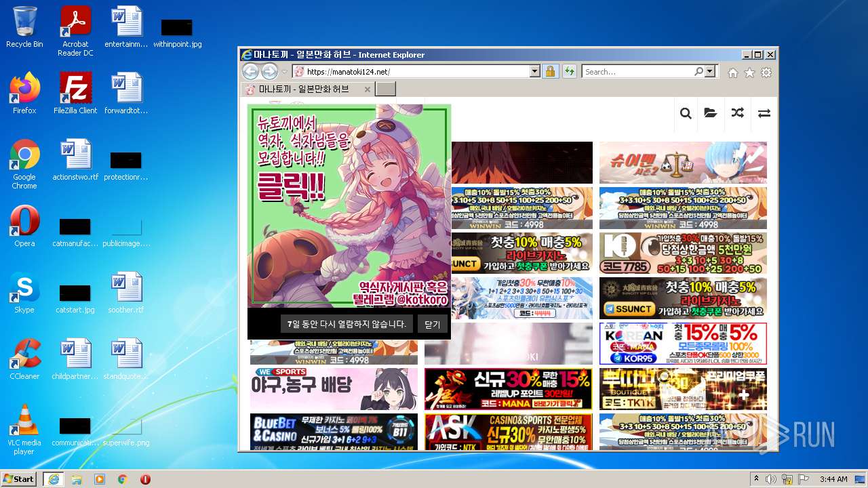Open the SSUNCT 첫충10% banner on right
The image size is (868, 488).
pyautogui.click(x=683, y=298)
